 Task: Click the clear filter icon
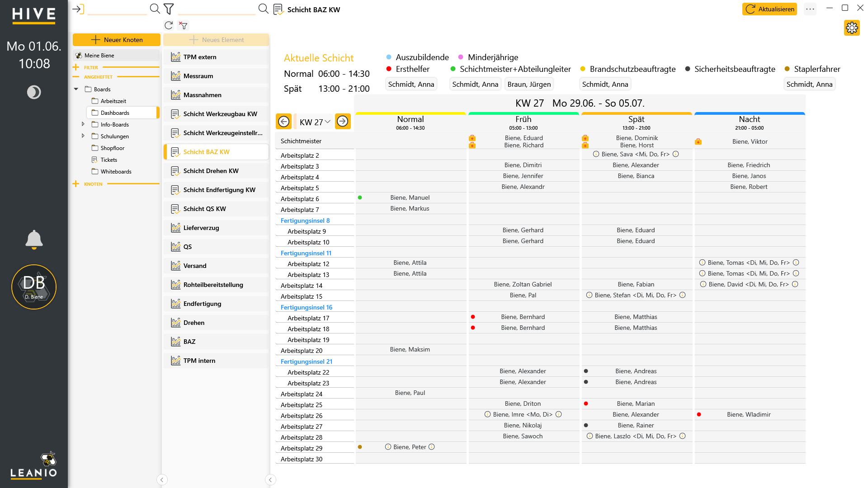click(183, 25)
